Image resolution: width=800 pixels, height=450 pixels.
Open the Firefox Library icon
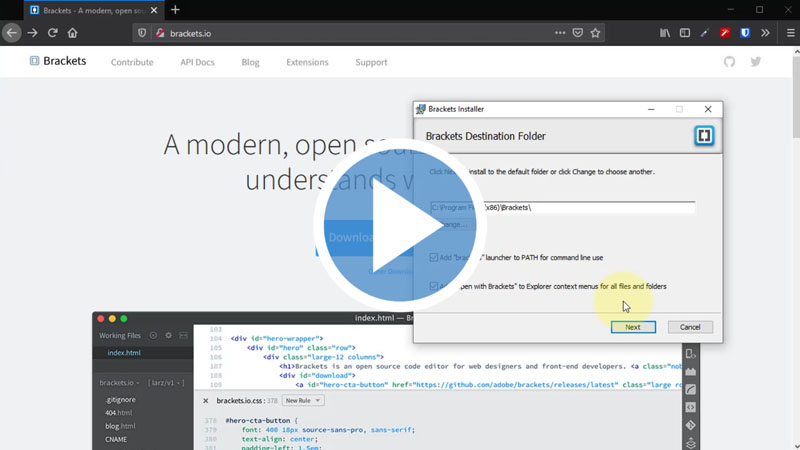pyautogui.click(x=665, y=33)
